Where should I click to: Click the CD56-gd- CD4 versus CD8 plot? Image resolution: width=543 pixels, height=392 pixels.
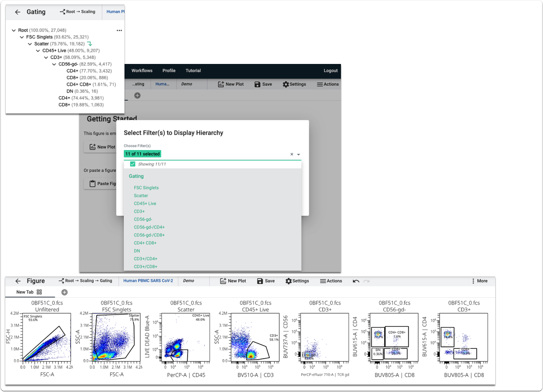(x=394, y=337)
